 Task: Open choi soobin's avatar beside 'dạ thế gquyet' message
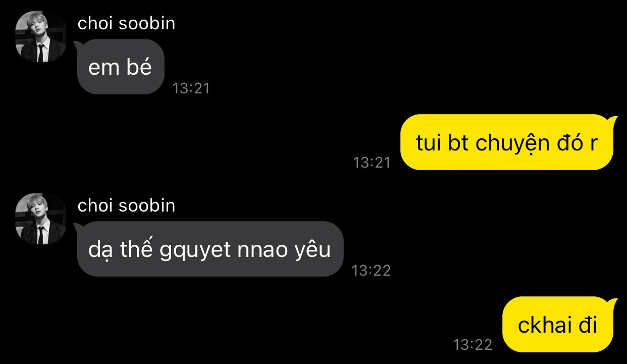point(40,219)
